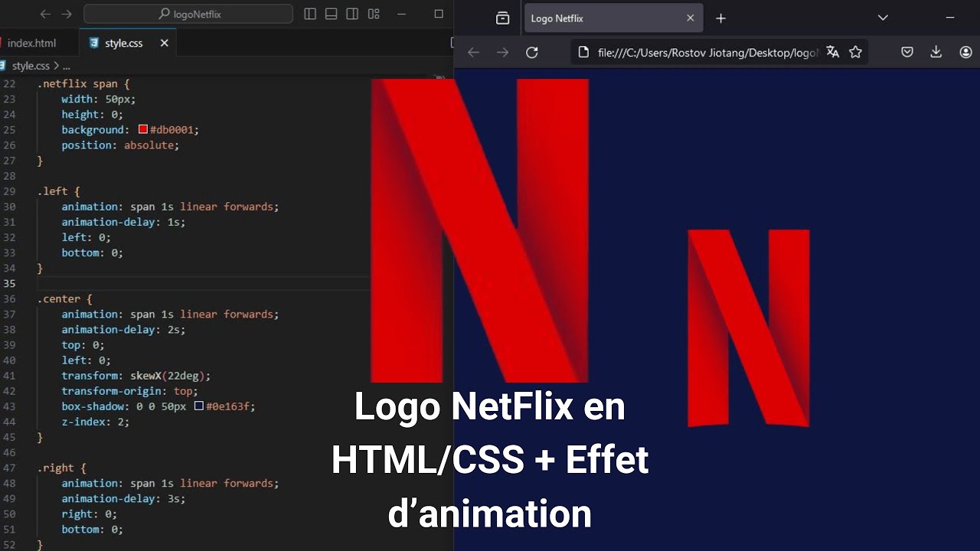Toggle VS Code primary side bar layout icon

[x=310, y=14]
